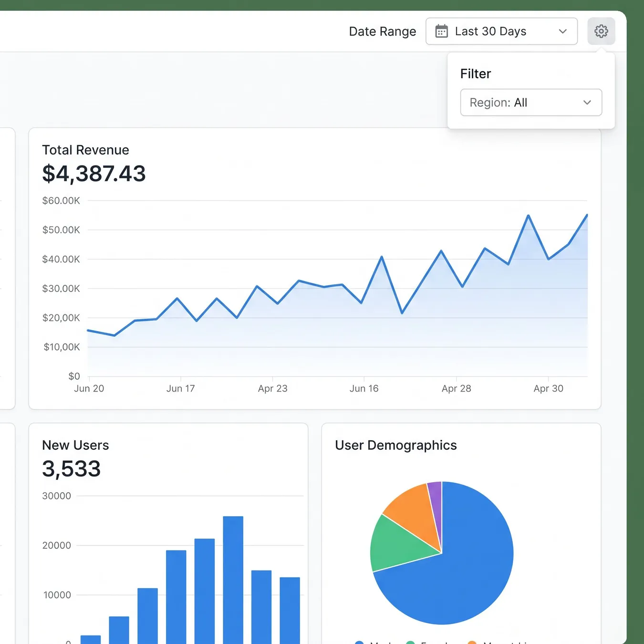Click the 30000 label in New Users chart

(57, 496)
